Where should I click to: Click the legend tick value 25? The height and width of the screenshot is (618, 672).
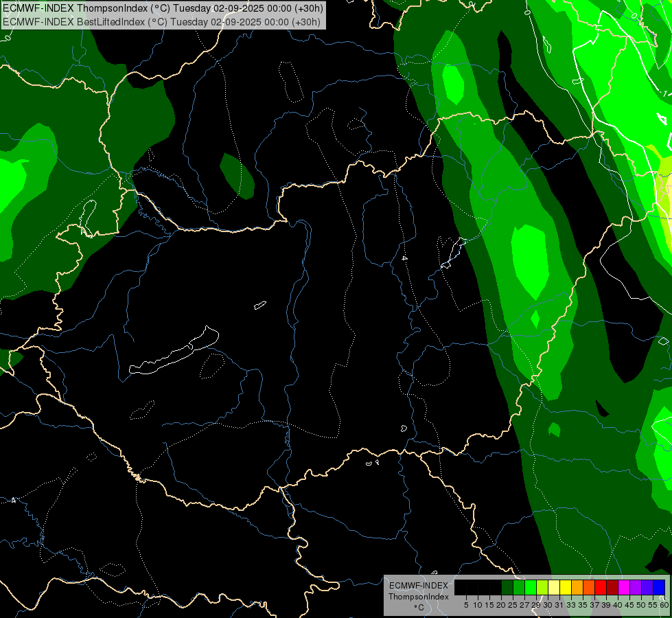(513, 605)
